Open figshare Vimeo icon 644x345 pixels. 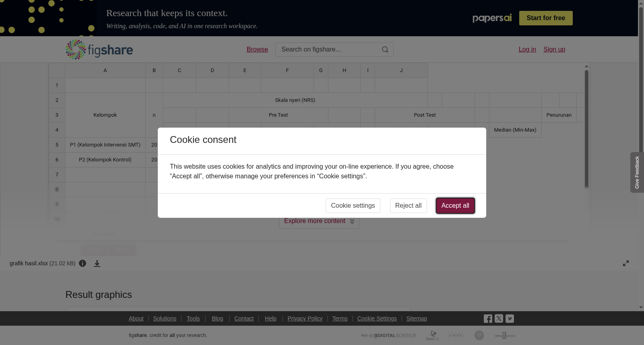(x=510, y=318)
